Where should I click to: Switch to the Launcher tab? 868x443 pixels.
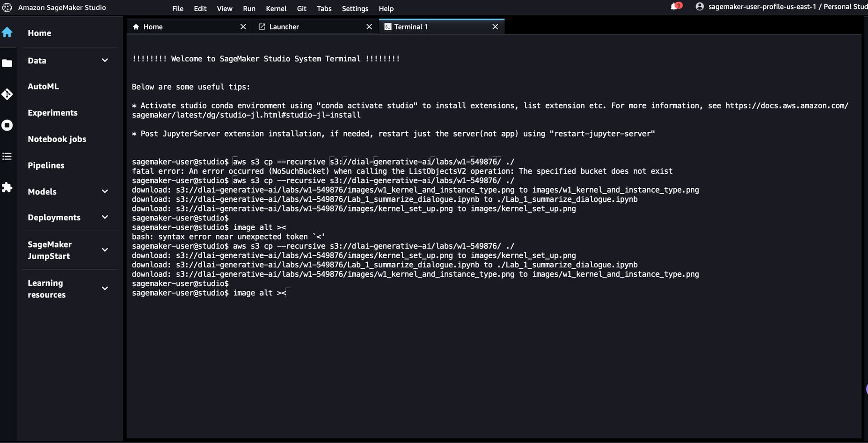point(316,27)
